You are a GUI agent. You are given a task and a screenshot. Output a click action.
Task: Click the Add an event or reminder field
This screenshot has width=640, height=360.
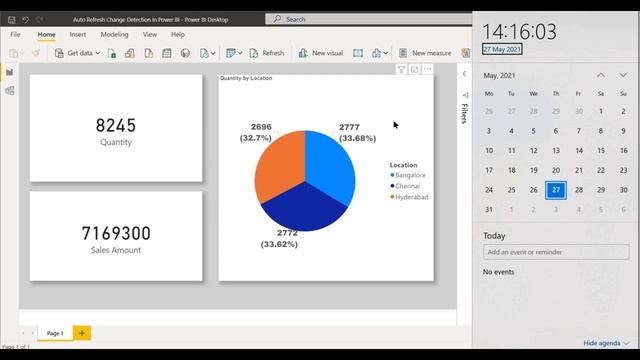click(x=556, y=252)
